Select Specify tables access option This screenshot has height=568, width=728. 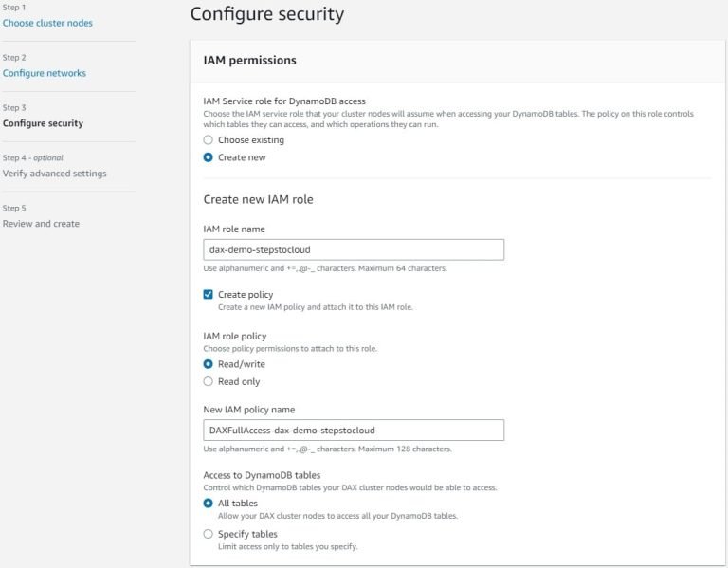click(x=209, y=534)
